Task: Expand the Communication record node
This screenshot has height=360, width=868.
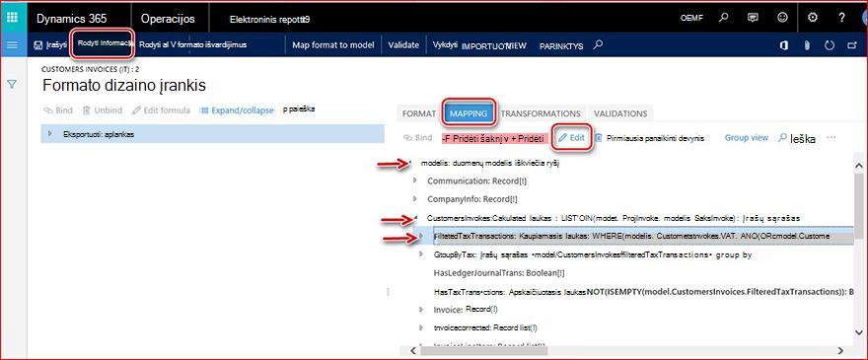Action: pyautogui.click(x=415, y=180)
